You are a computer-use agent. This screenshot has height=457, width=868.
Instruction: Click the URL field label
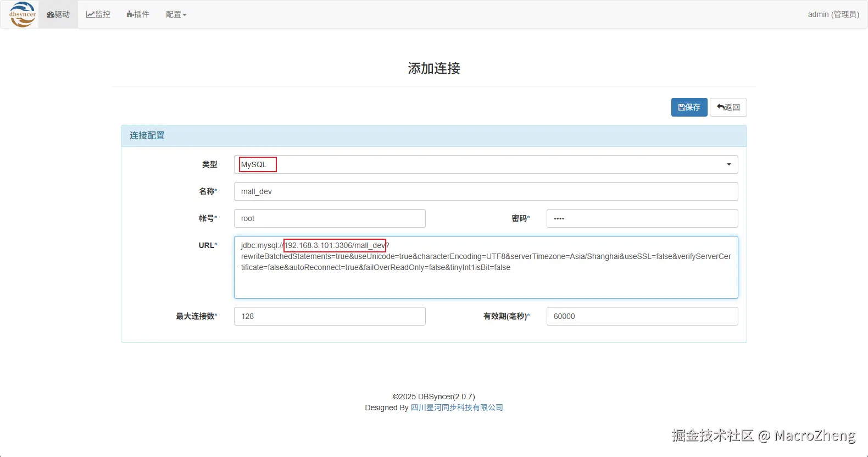point(208,245)
